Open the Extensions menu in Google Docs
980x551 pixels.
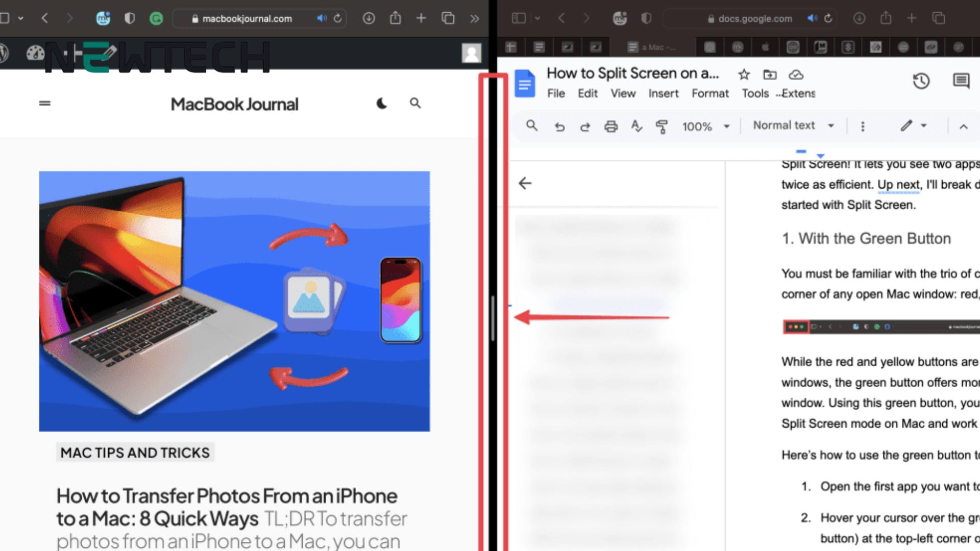(798, 93)
